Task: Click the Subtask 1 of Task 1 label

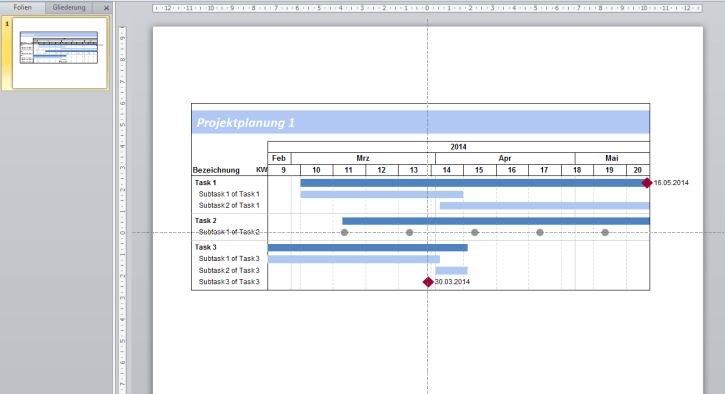Action: click(229, 194)
